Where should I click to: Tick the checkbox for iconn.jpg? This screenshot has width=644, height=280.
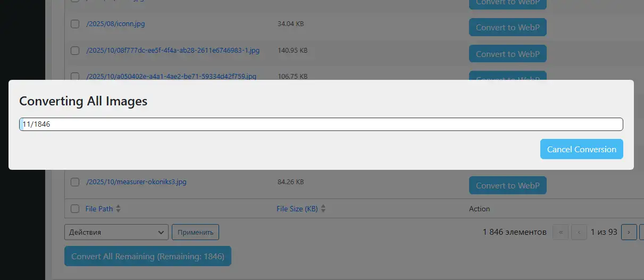pos(75,24)
